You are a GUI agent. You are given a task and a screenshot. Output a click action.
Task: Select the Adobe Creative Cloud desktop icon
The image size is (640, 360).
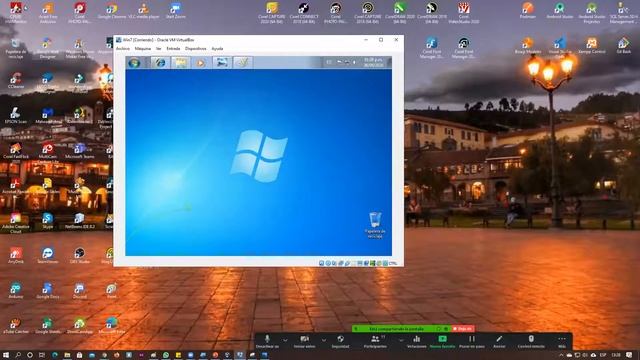point(16,223)
